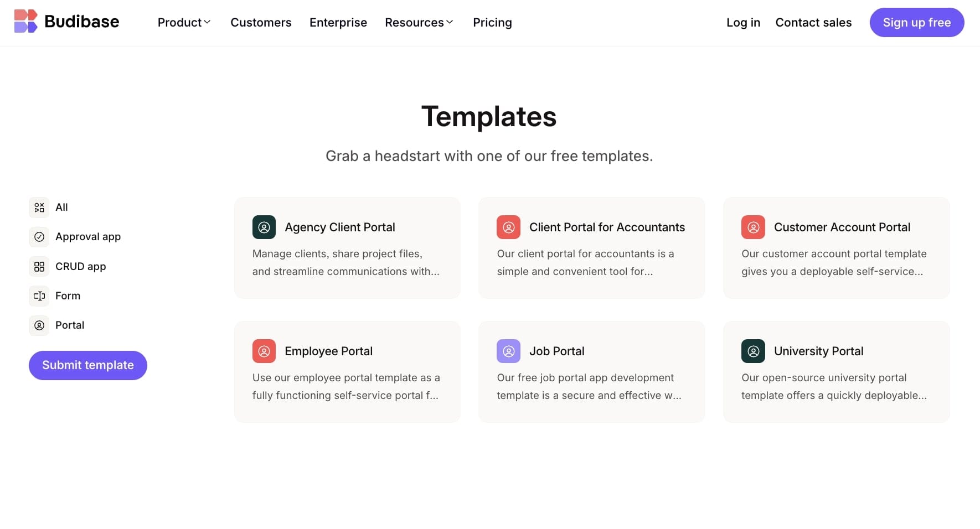Click the Log in link

[743, 23]
